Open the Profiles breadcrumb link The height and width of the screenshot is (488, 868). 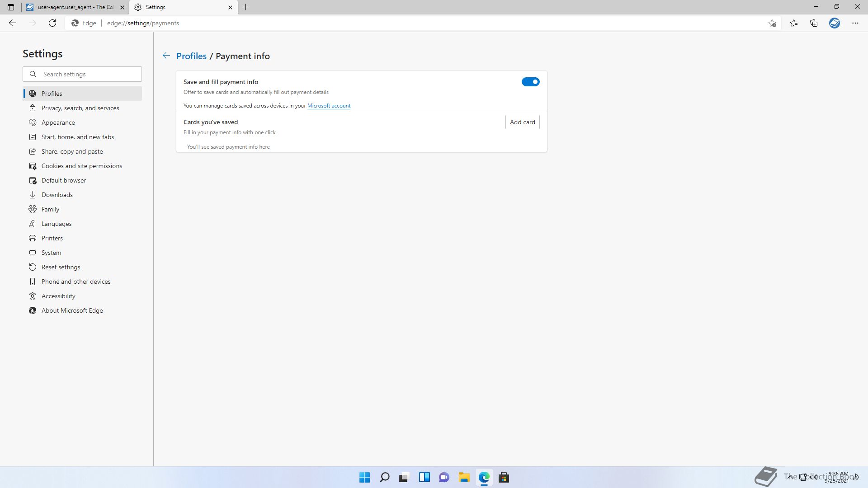191,56
